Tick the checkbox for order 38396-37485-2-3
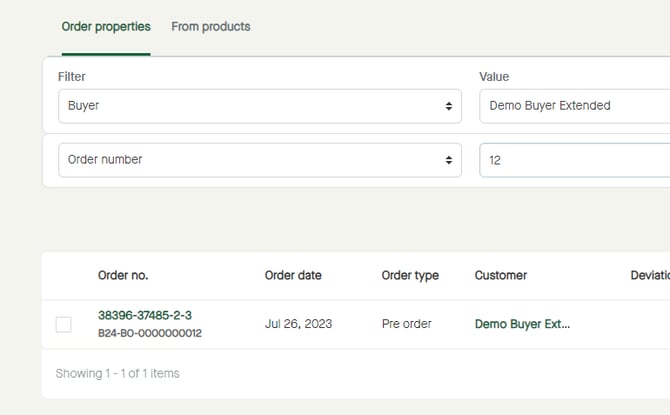Image resolution: width=670 pixels, height=415 pixels. pyautogui.click(x=64, y=324)
